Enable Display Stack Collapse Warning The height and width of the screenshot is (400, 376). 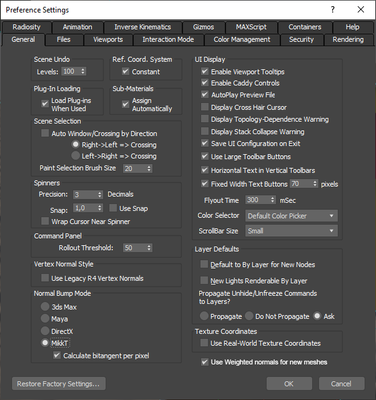pyautogui.click(x=205, y=131)
